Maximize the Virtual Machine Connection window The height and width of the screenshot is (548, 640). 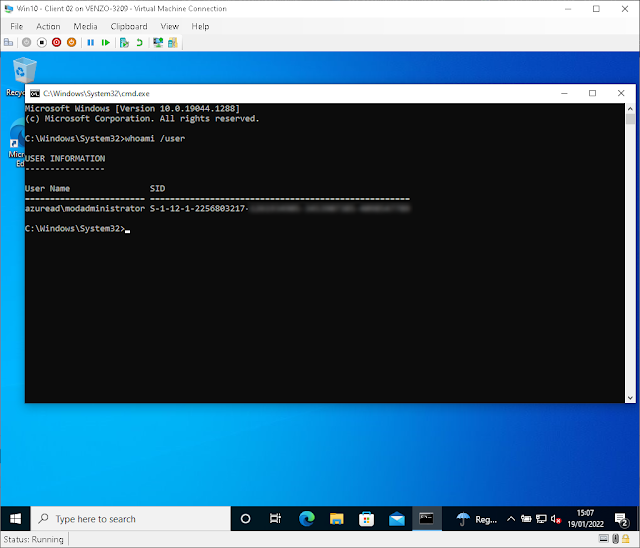[596, 9]
